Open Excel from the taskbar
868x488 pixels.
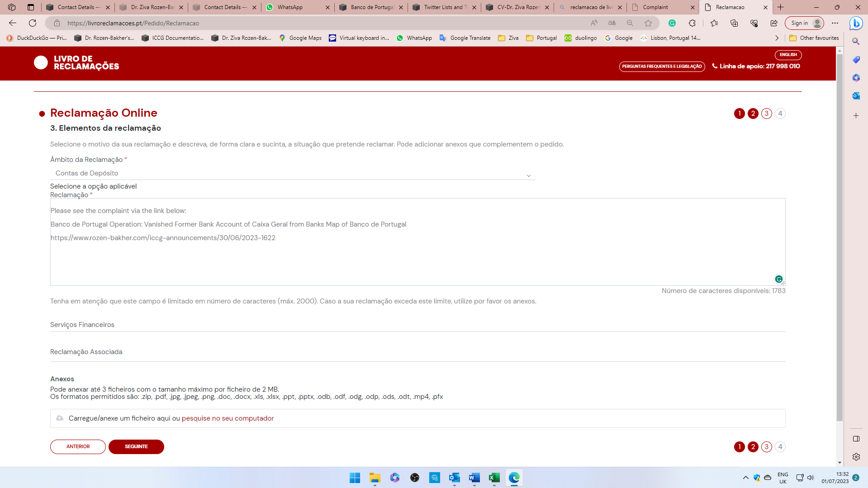coord(494,478)
